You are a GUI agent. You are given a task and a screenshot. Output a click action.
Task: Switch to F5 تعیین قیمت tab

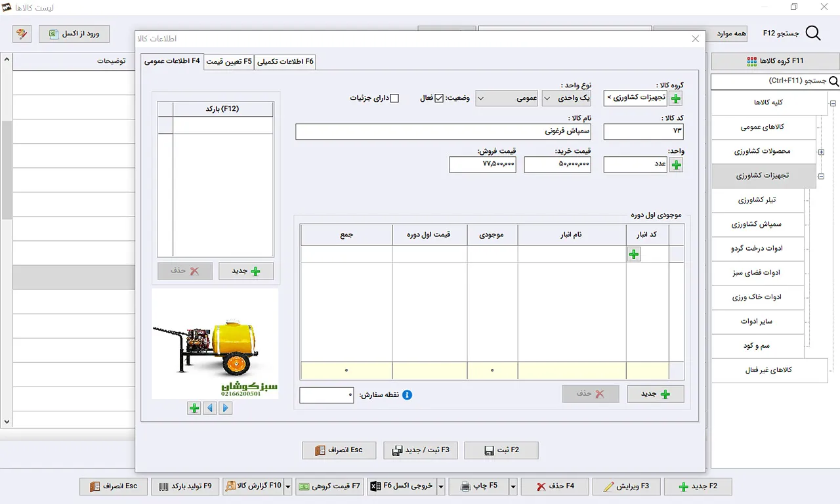(229, 62)
